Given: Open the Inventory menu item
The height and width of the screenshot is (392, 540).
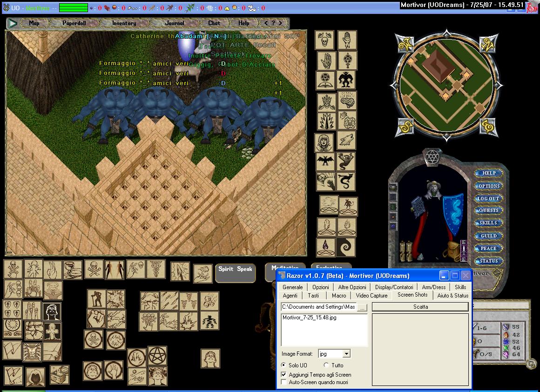Looking at the screenshot, I should (124, 23).
